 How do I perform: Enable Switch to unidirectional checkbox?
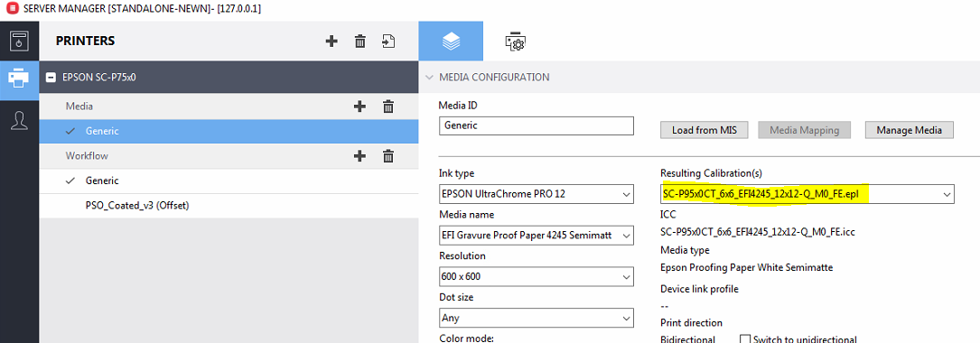[x=745, y=339]
